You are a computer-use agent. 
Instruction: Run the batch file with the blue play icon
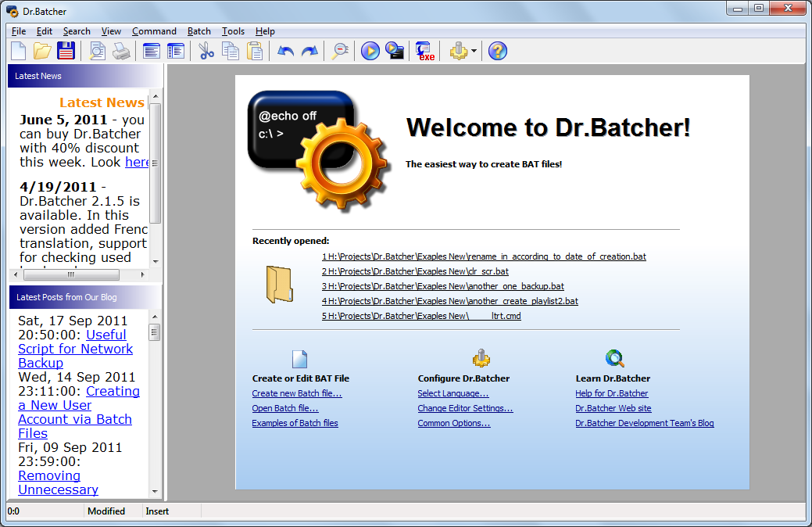point(370,51)
